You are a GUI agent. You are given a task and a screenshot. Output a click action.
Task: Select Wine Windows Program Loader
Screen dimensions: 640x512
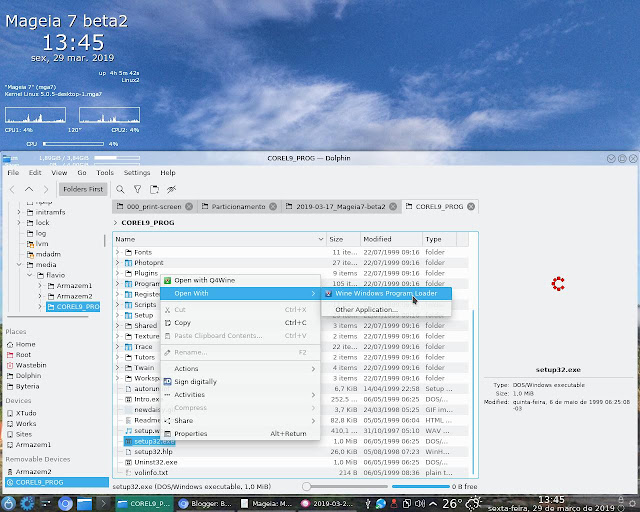[x=387, y=294]
